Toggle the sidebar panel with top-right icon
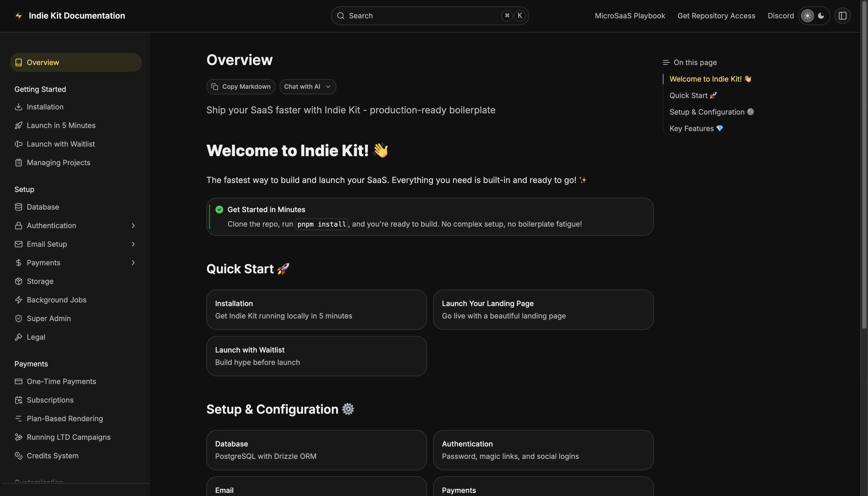The width and height of the screenshot is (868, 496). coord(842,15)
